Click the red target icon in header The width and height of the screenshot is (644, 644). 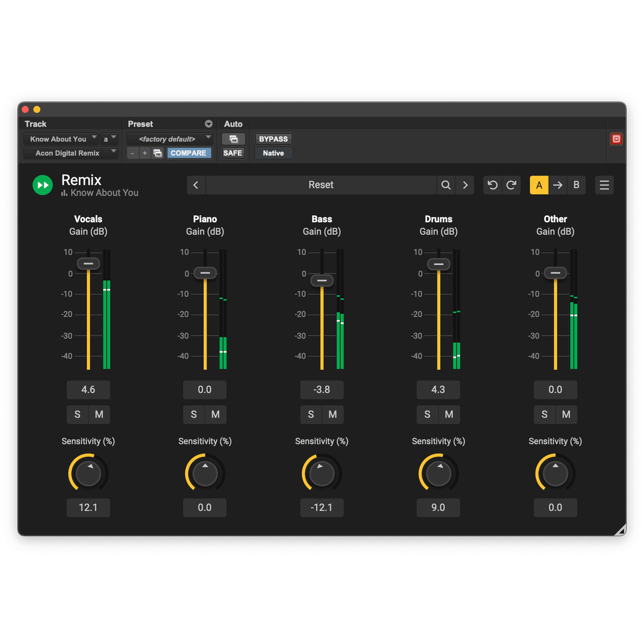tap(616, 139)
